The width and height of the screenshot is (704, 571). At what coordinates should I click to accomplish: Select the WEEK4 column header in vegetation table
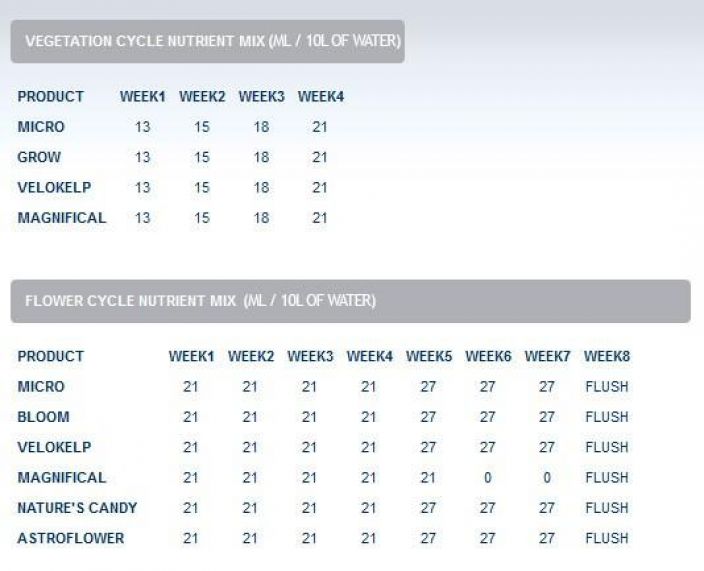coord(321,97)
